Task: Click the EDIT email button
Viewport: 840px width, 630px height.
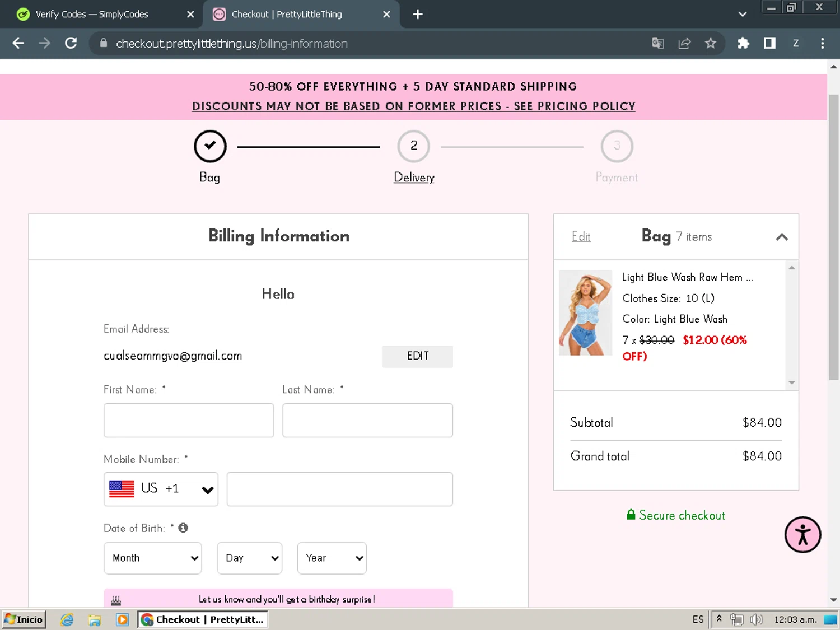Action: [x=418, y=356]
